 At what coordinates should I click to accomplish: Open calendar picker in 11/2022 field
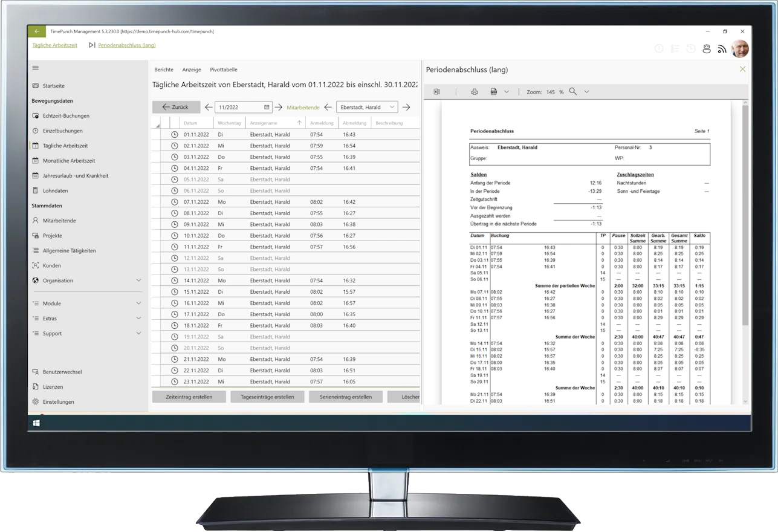[x=267, y=107]
